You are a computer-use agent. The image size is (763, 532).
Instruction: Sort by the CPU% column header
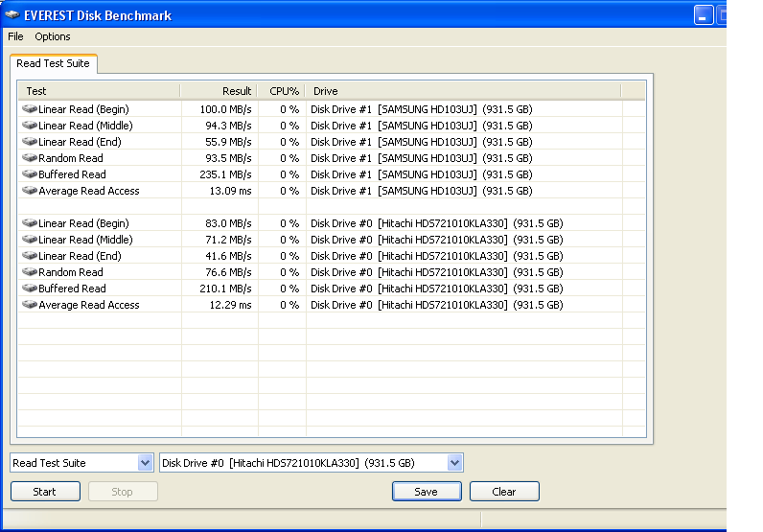pos(281,91)
